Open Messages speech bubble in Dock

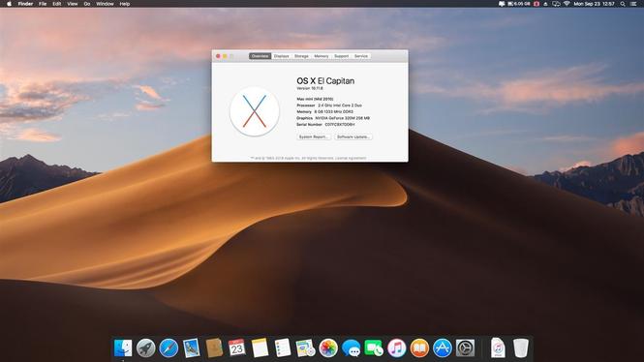tap(352, 348)
